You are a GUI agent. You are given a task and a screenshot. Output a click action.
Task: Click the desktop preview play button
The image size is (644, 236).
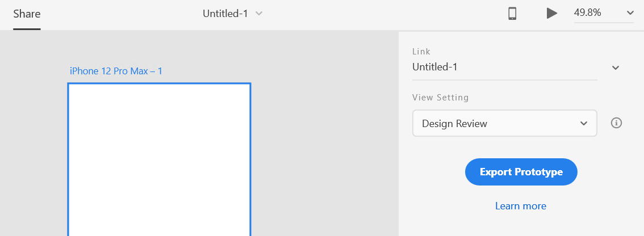point(551,13)
